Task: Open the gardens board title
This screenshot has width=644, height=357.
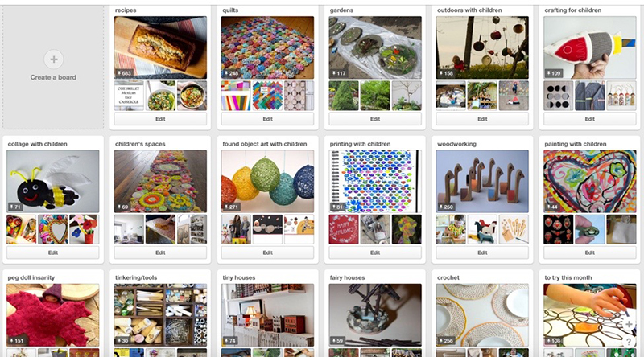Action: click(x=341, y=10)
